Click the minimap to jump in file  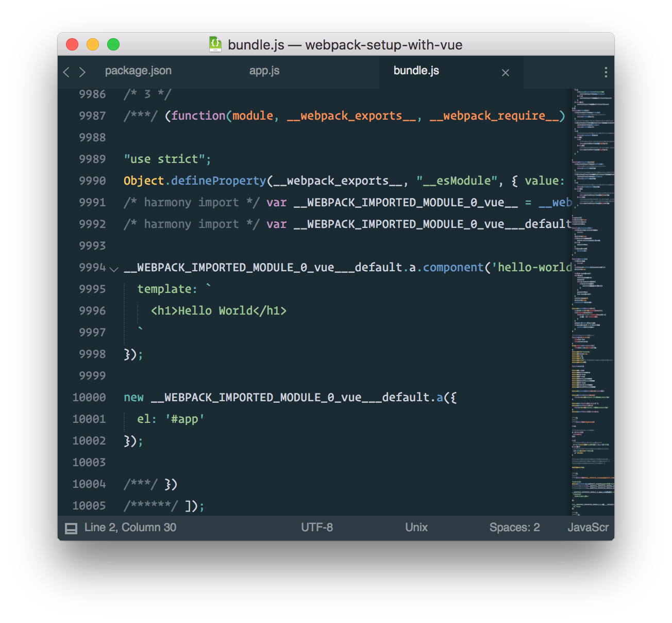592,309
